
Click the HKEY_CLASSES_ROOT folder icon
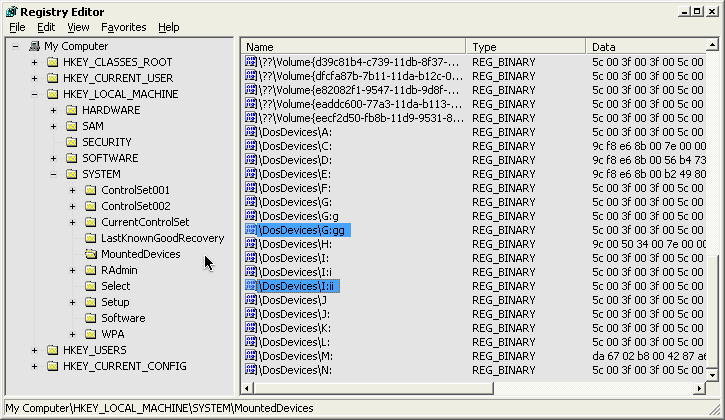click(53, 62)
